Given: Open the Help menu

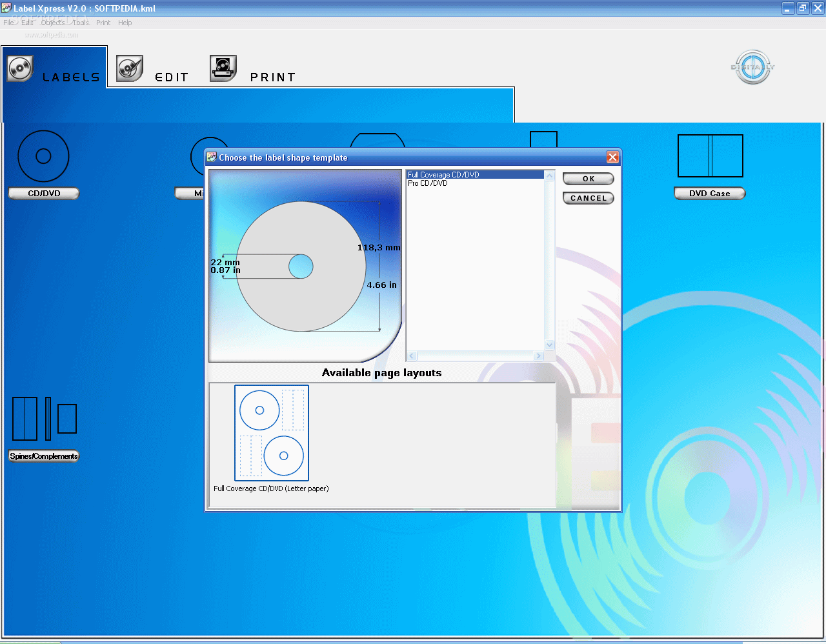Looking at the screenshot, I should tap(125, 22).
